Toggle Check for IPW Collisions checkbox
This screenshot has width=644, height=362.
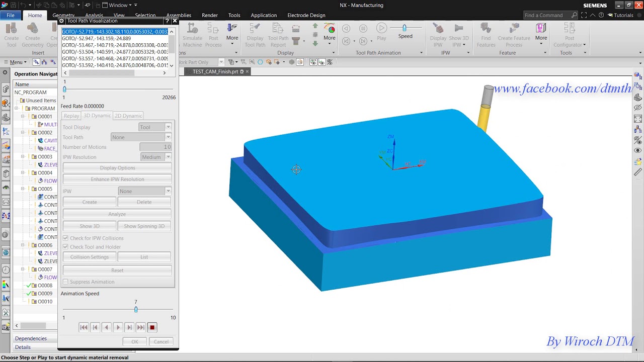click(65, 238)
